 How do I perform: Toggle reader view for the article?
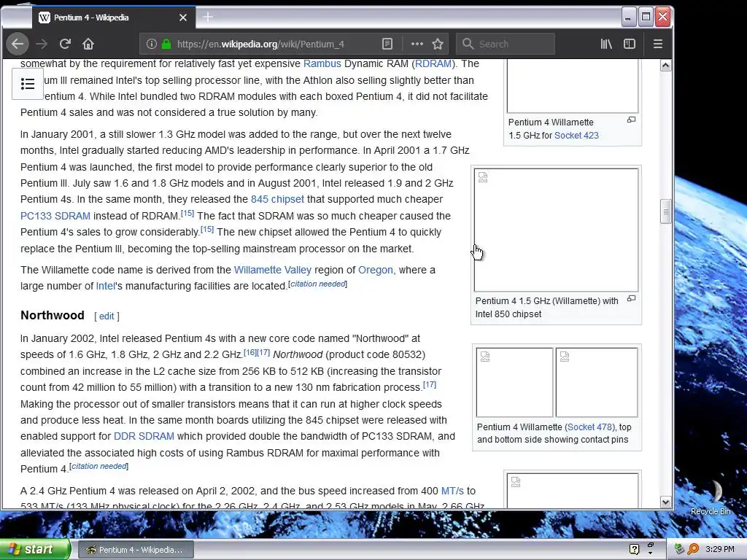pos(387,44)
